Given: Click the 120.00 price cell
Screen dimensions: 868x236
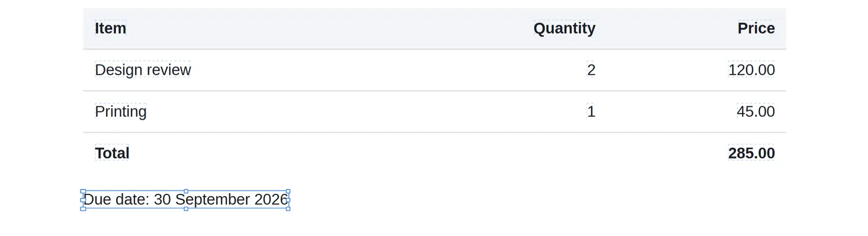Looking at the screenshot, I should point(751,70).
